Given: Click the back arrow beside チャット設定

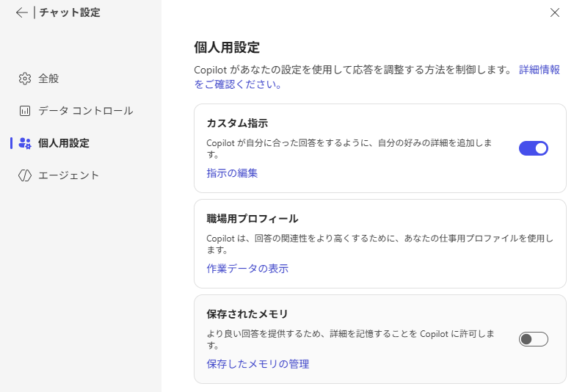Looking at the screenshot, I should pos(21,12).
